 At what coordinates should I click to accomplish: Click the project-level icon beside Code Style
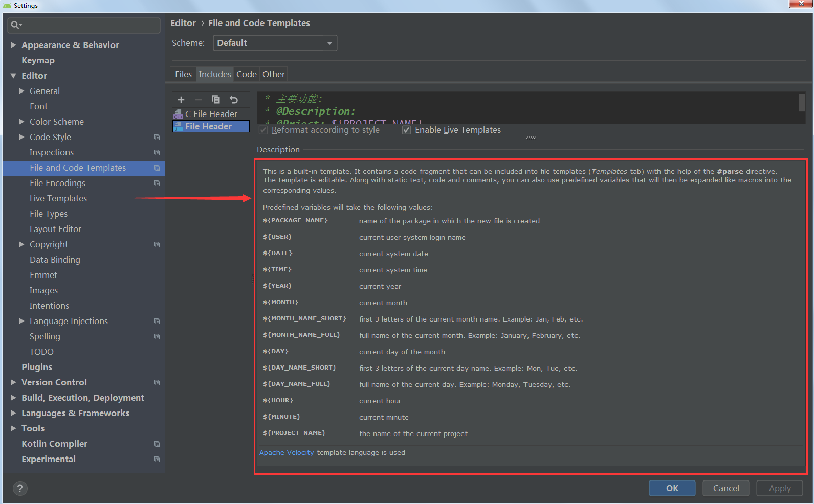157,137
